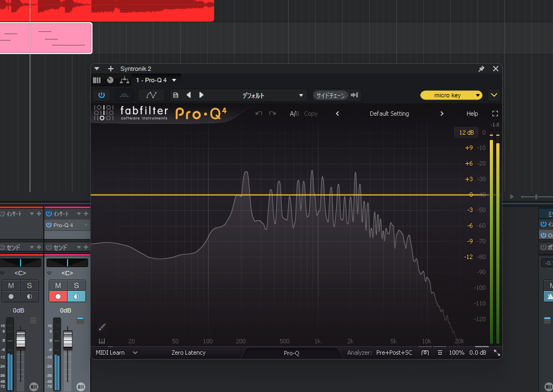553x392 pixels.
Task: Toggle Pro-Q A/B state comparison
Action: click(x=294, y=114)
